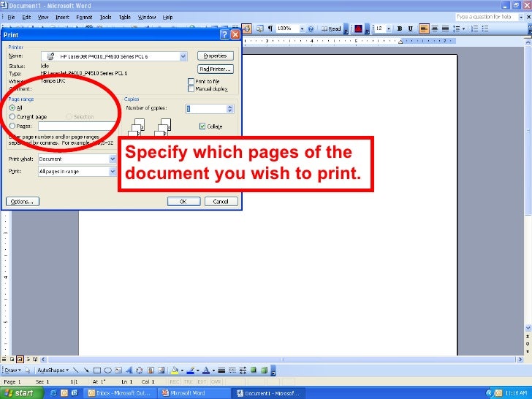Viewport: 532px width, 399px height.
Task: Expand the Line Spacing dropdown arrow
Action: pyautogui.click(x=463, y=28)
